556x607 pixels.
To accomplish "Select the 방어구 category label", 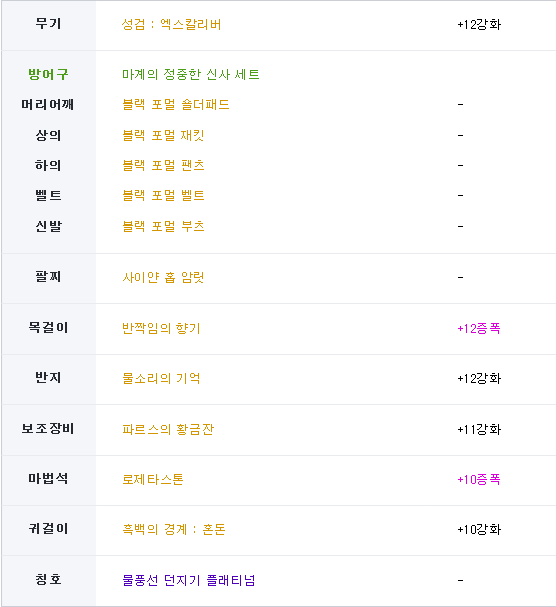I will tap(48, 74).
